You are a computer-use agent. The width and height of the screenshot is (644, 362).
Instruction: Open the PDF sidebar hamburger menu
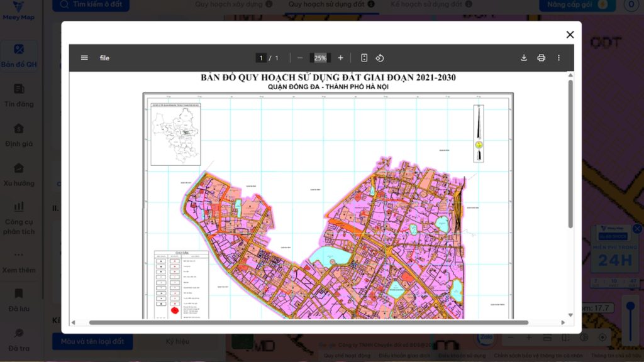pos(84,58)
